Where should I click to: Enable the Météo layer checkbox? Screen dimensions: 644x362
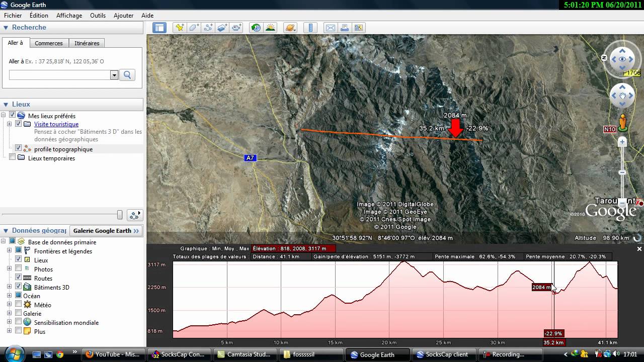[x=19, y=304]
